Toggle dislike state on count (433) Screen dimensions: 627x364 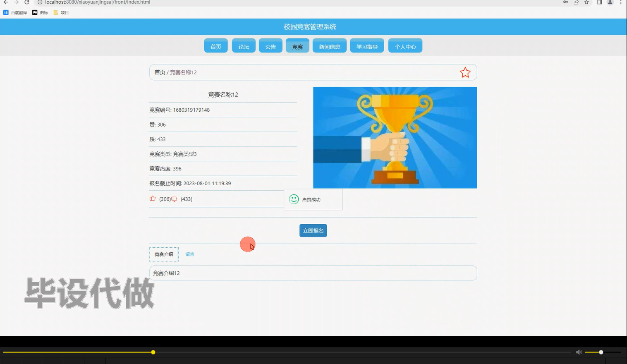tap(186, 199)
